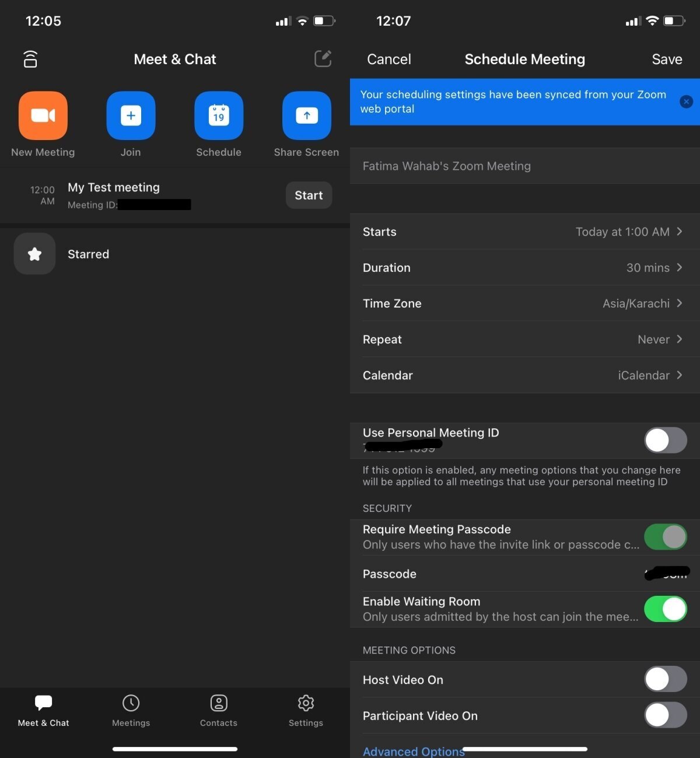Toggle Participant Video On switch
This screenshot has height=758, width=700.
665,715
